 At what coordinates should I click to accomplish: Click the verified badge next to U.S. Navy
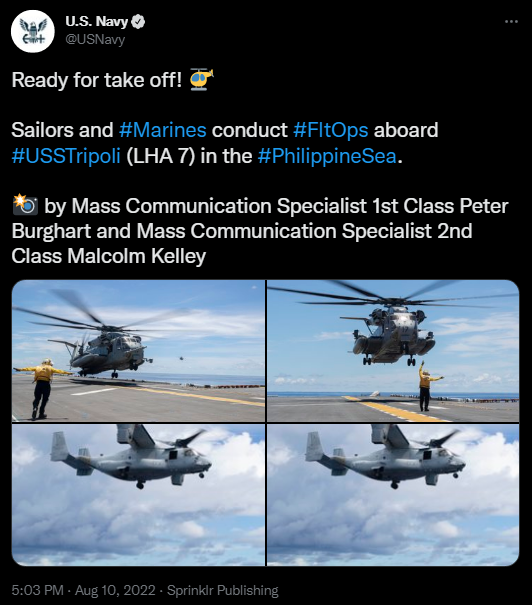pos(138,22)
